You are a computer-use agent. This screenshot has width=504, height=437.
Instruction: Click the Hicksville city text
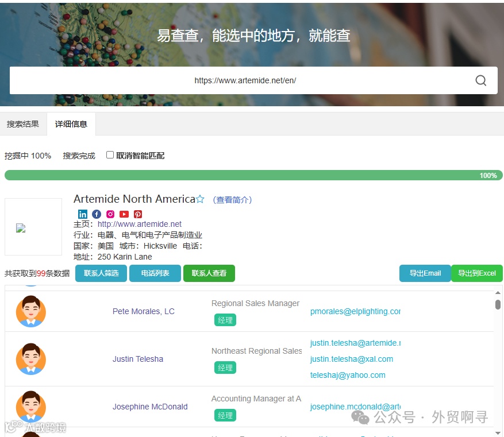(160, 246)
